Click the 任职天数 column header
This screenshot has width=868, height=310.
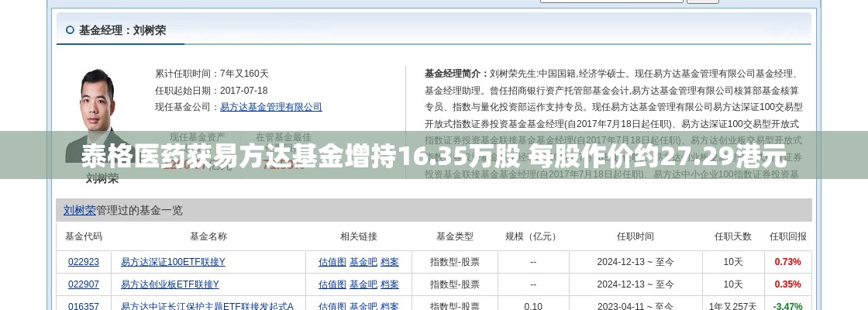tap(733, 236)
